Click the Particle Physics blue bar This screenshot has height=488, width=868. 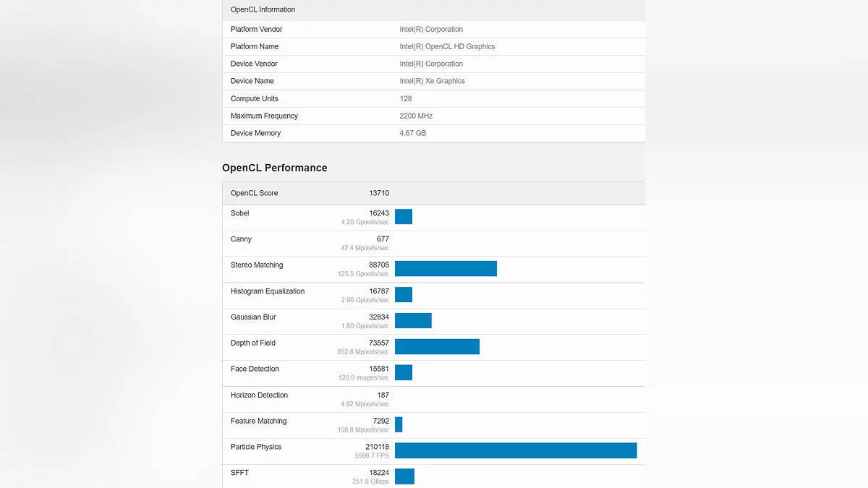pos(516,450)
